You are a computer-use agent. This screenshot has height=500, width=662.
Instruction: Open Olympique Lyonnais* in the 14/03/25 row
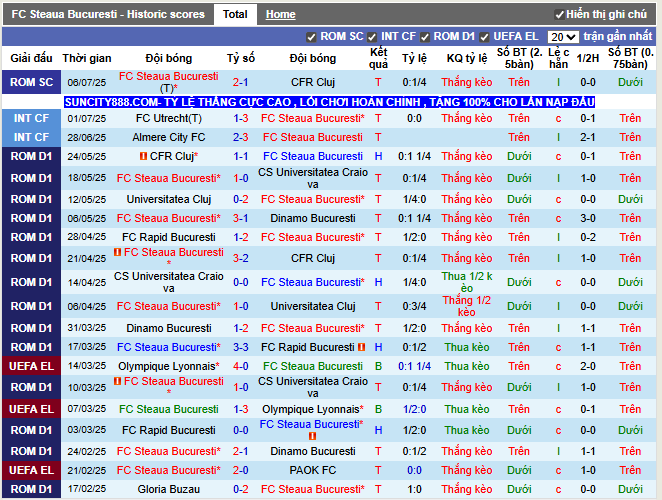(169, 366)
